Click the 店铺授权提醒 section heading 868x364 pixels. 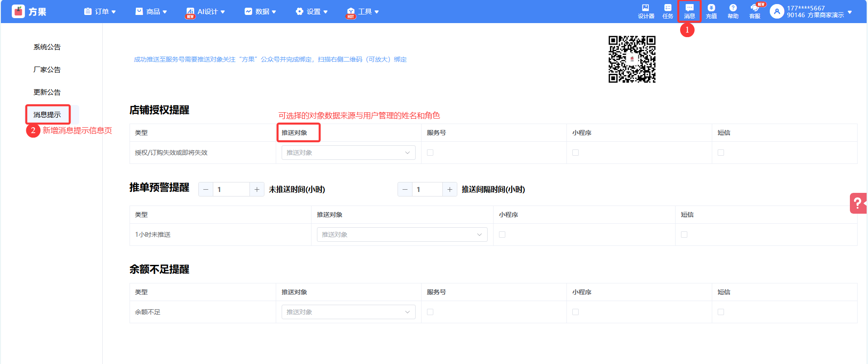pyautogui.click(x=159, y=110)
